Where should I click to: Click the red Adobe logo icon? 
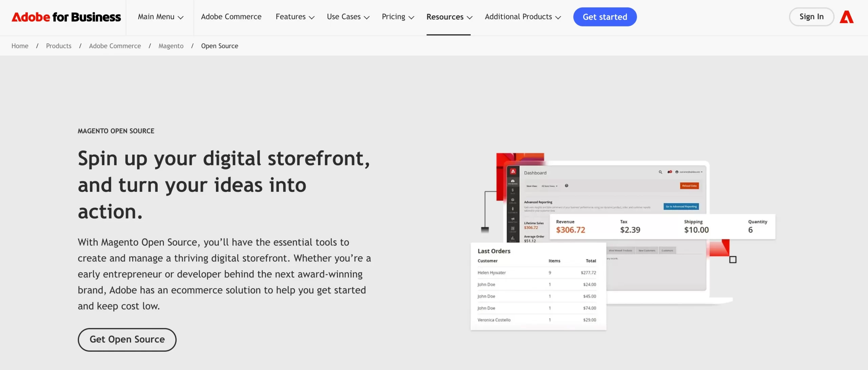tap(847, 17)
